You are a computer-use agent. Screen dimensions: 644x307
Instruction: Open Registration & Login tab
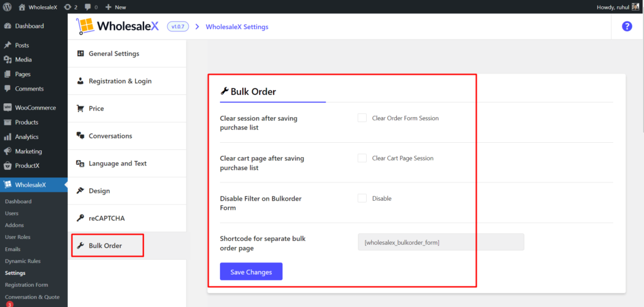127,81
